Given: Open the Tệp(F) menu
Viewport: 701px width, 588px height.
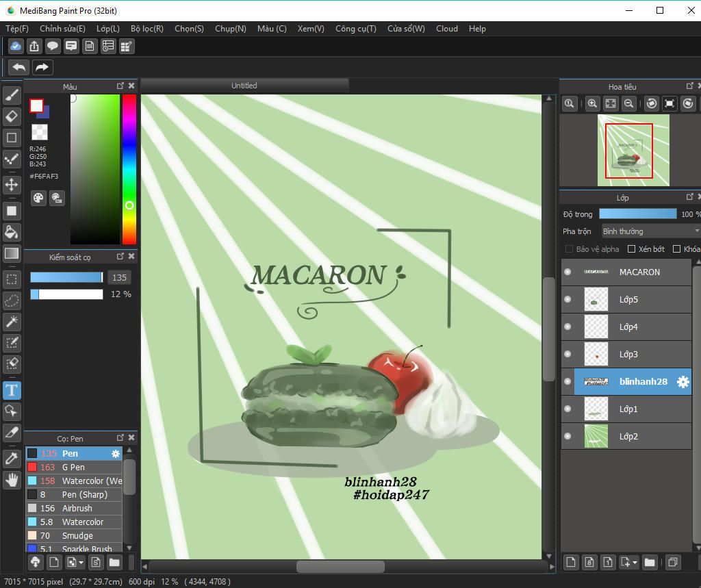Looking at the screenshot, I should click(x=17, y=29).
